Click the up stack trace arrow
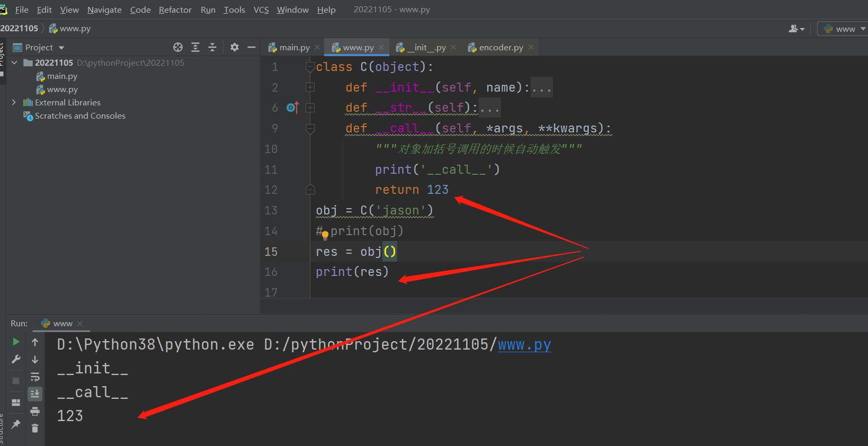The height and width of the screenshot is (446, 868). (35, 342)
